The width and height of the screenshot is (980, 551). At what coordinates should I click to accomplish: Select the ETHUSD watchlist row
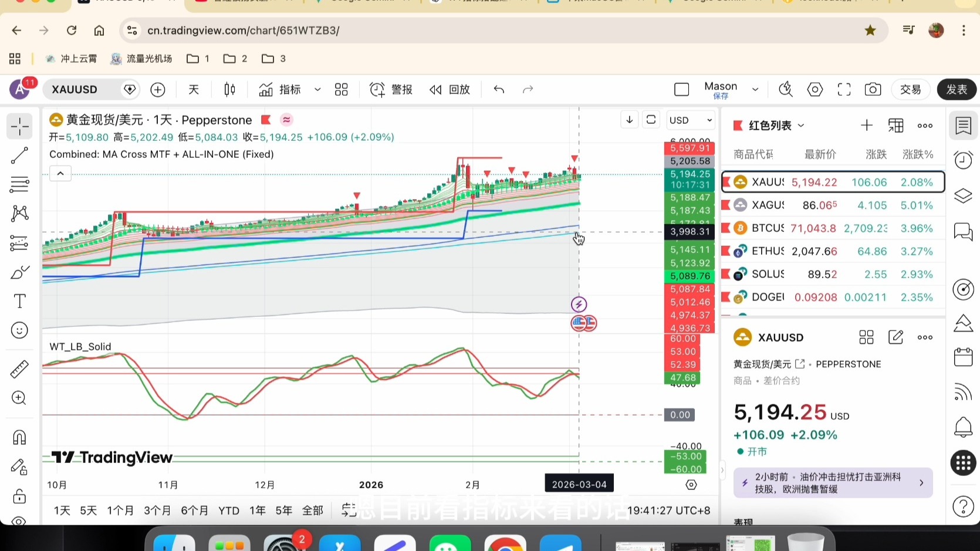click(833, 251)
